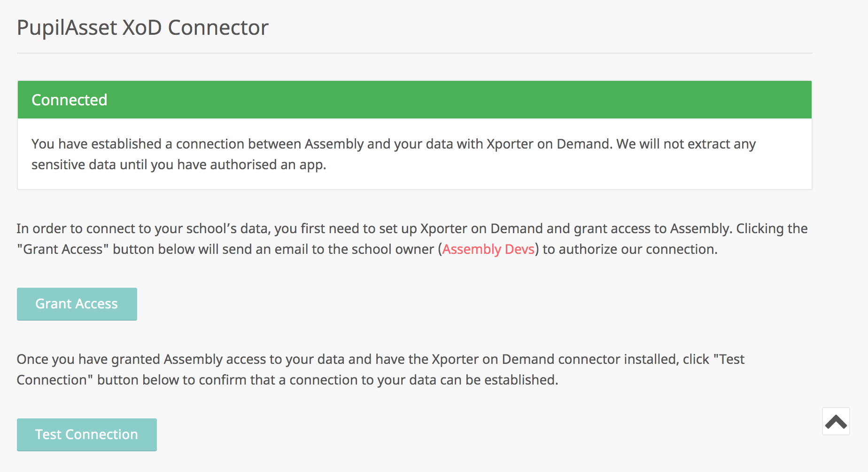Click the quoted "Test text at the line end
Screen dimensions: 868x472
(729, 359)
